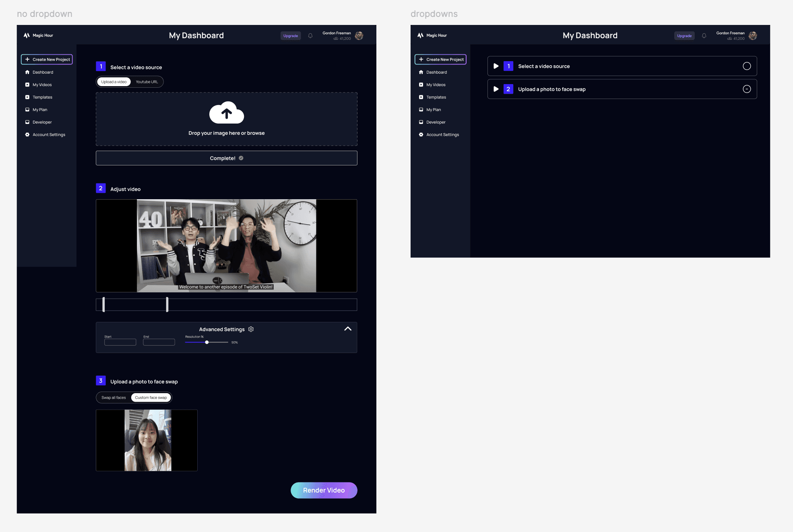Open Templates in right dashboard sidebar
Viewport: 793px width, 532px height.
pyautogui.click(x=436, y=97)
